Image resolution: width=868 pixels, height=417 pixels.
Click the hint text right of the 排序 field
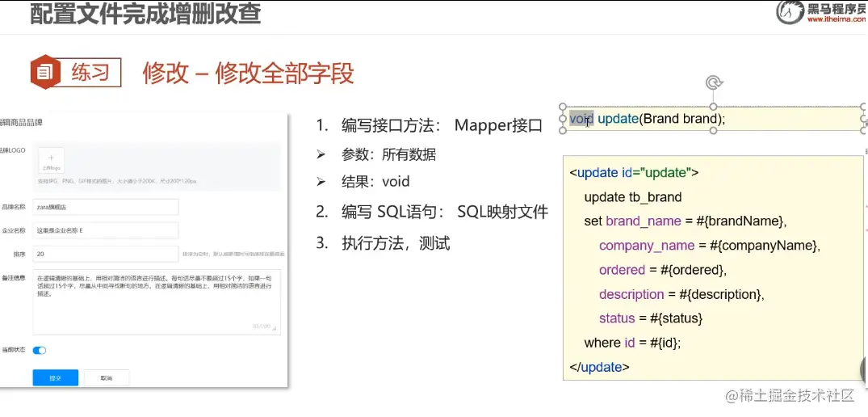coord(233,255)
